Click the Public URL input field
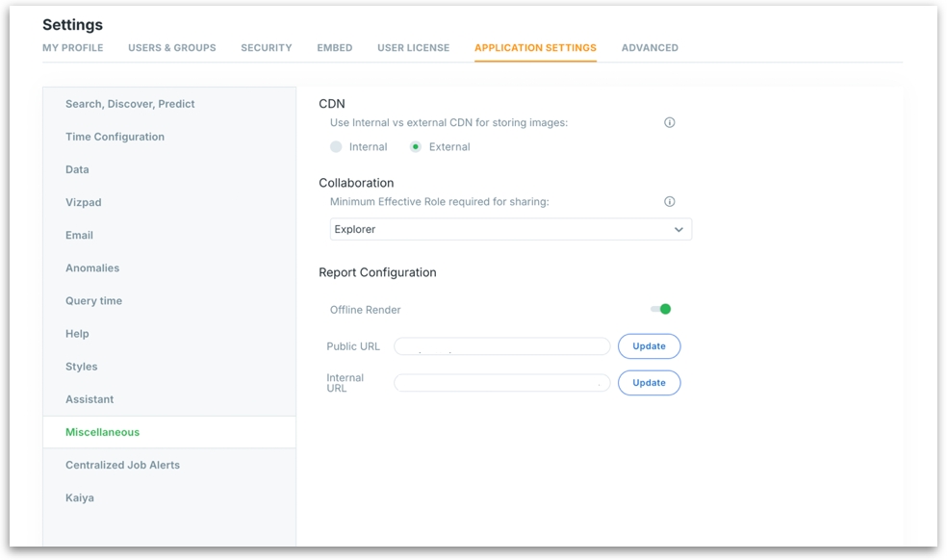 (501, 346)
